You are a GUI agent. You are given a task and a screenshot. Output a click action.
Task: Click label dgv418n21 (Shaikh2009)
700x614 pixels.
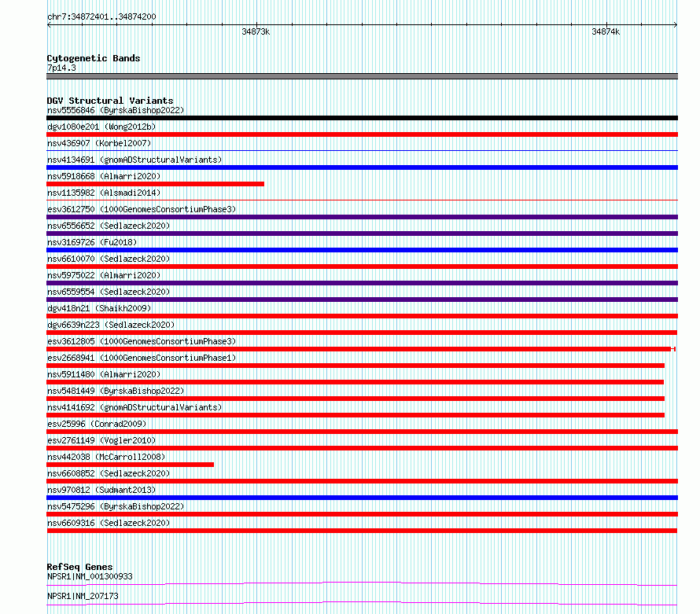99,308
